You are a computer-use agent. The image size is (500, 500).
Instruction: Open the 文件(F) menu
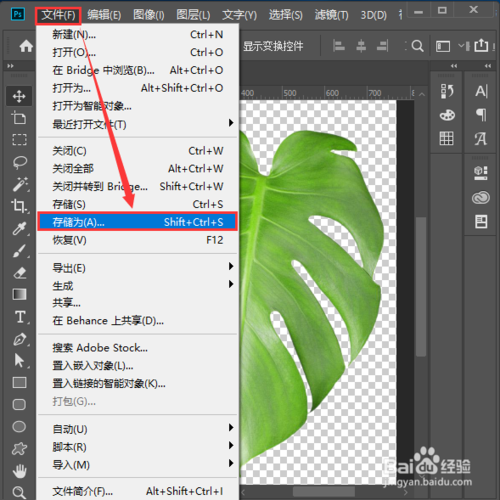[58, 15]
